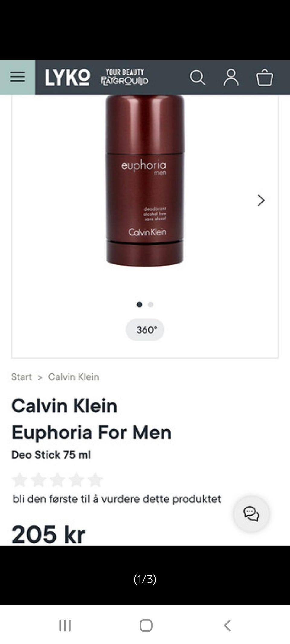Open the hamburger menu

18,77
